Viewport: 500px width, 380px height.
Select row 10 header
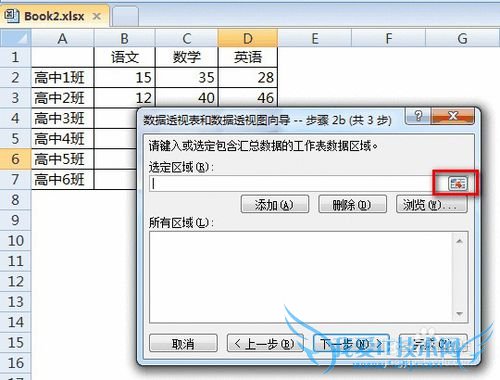point(15,241)
